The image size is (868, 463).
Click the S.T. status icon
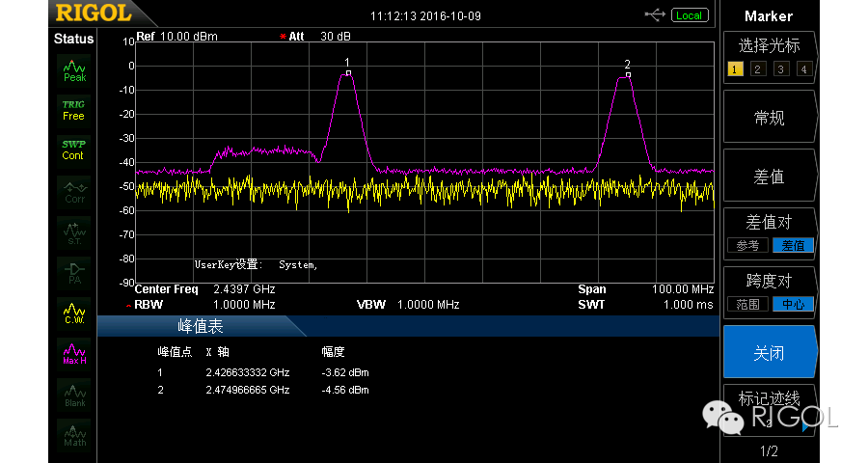pos(73,233)
